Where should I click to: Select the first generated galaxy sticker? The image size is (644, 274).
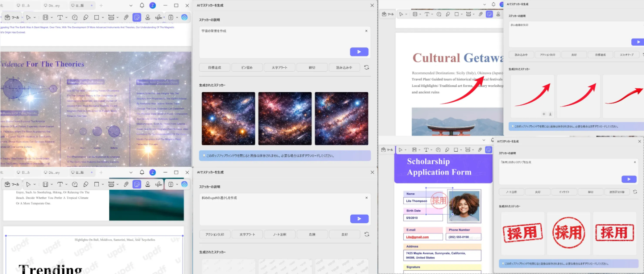[x=228, y=118]
